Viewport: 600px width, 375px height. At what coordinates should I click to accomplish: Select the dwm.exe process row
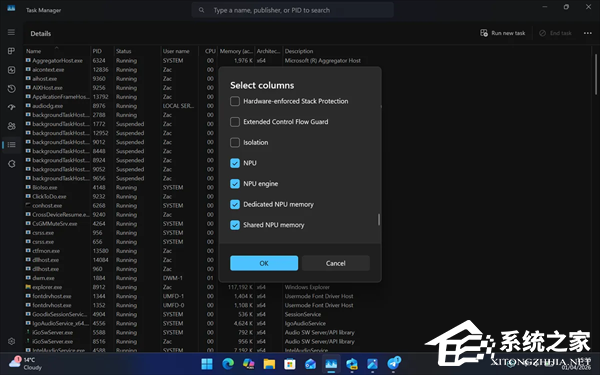tap(43, 278)
